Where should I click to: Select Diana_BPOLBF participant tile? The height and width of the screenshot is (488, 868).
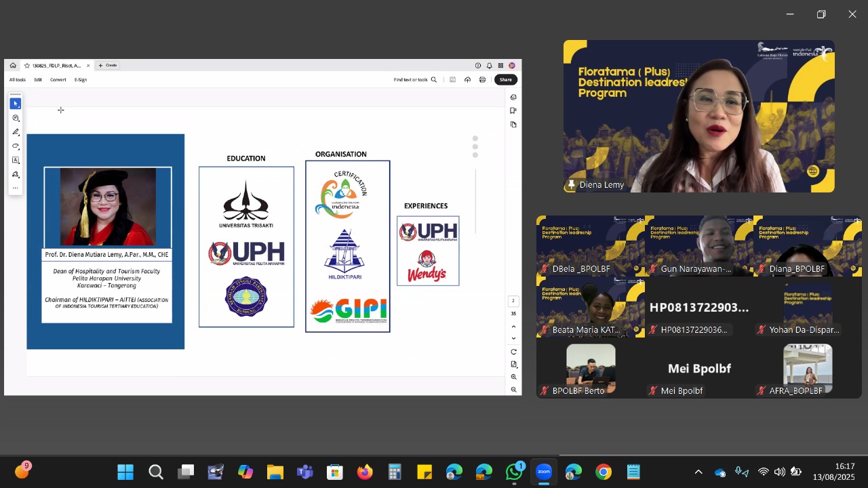[808, 246]
